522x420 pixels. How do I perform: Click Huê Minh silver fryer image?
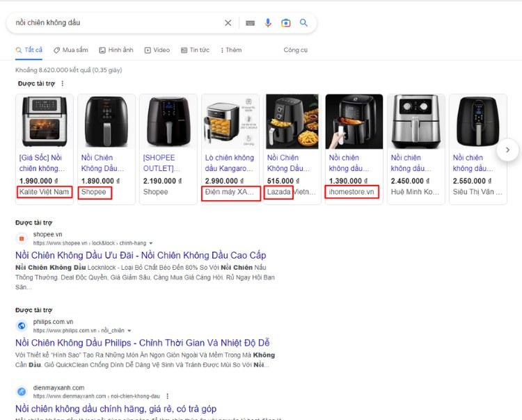(x=416, y=122)
